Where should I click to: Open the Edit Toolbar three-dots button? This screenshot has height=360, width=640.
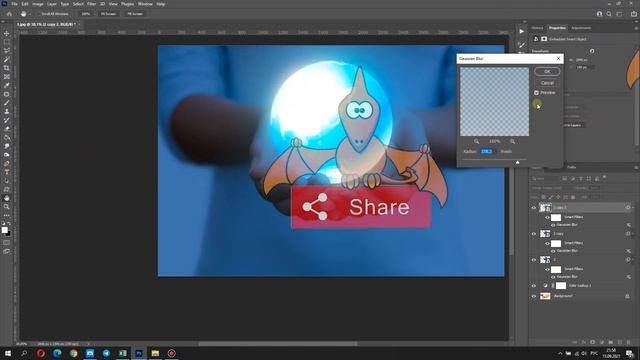point(7,216)
